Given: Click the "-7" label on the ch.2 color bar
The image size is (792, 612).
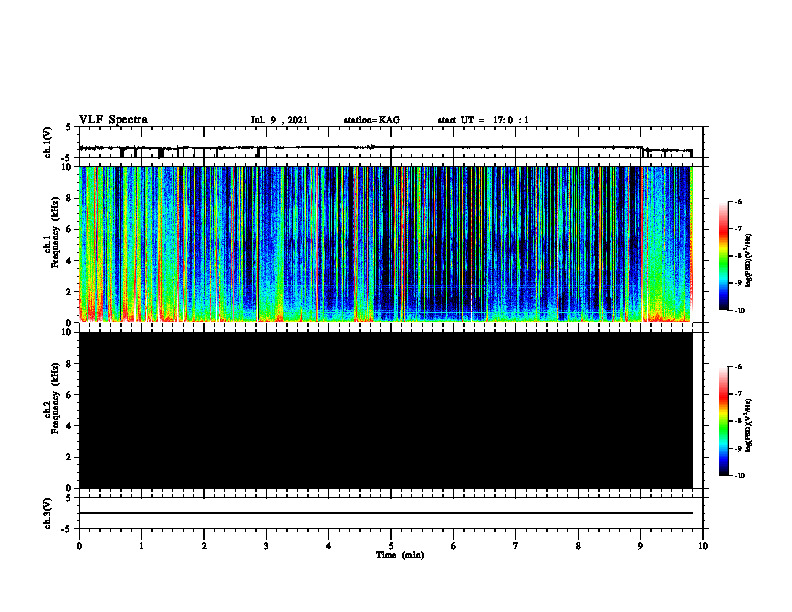Looking at the screenshot, I should tap(738, 394).
